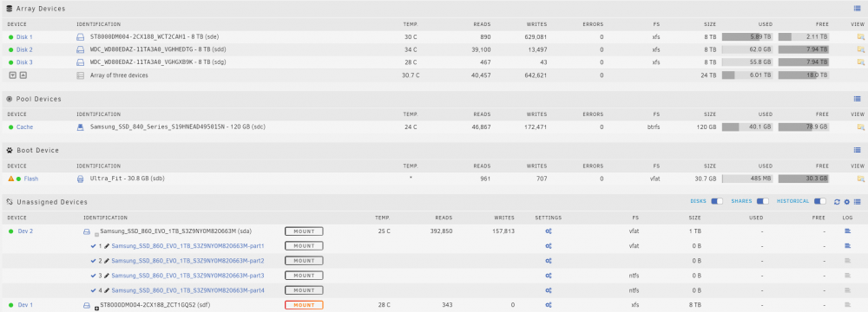The image size is (868, 312).
Task: Open the Disk 2 device link
Action: pos(24,49)
